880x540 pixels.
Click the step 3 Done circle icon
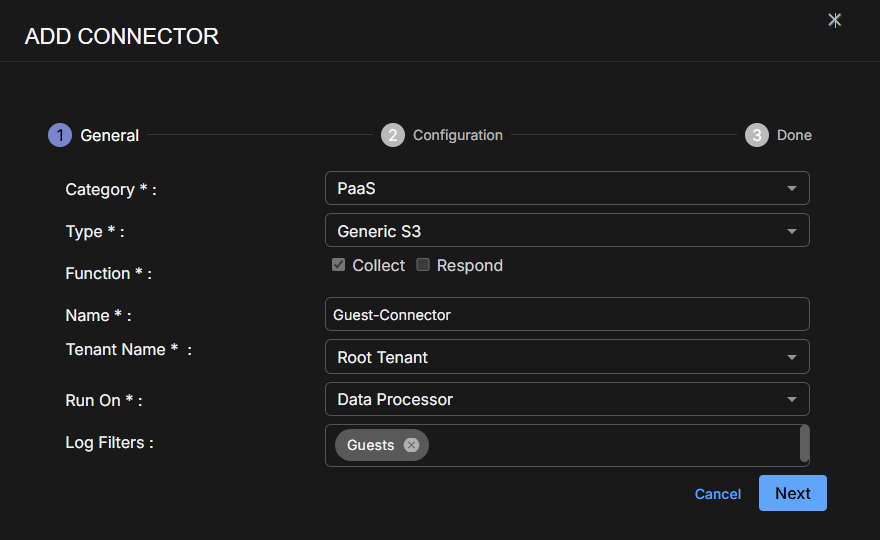click(757, 135)
